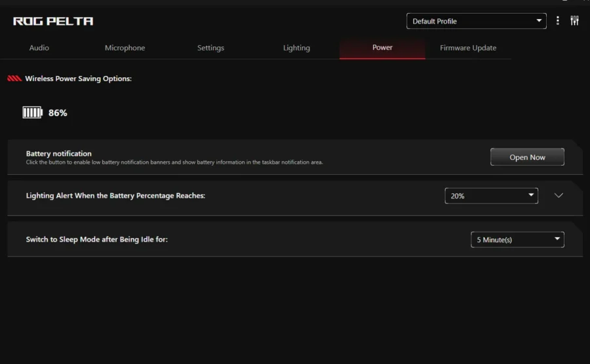Select the Power tab
The width and height of the screenshot is (590, 364).
coord(382,48)
